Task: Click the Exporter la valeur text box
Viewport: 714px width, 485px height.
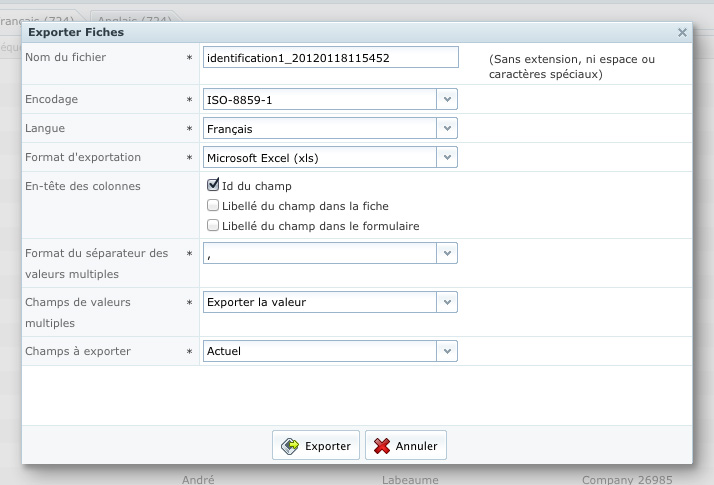Action: click(x=319, y=302)
